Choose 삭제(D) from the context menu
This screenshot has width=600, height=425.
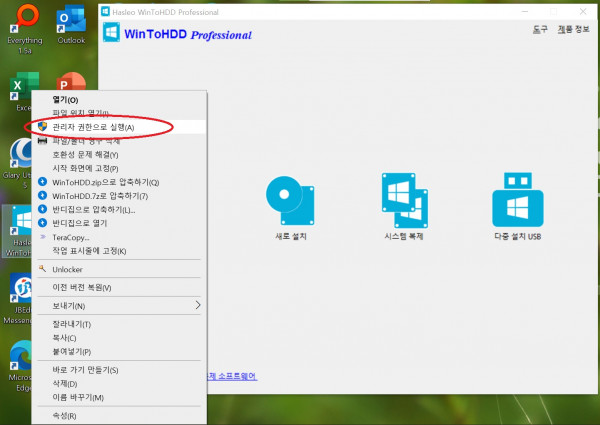(120, 384)
